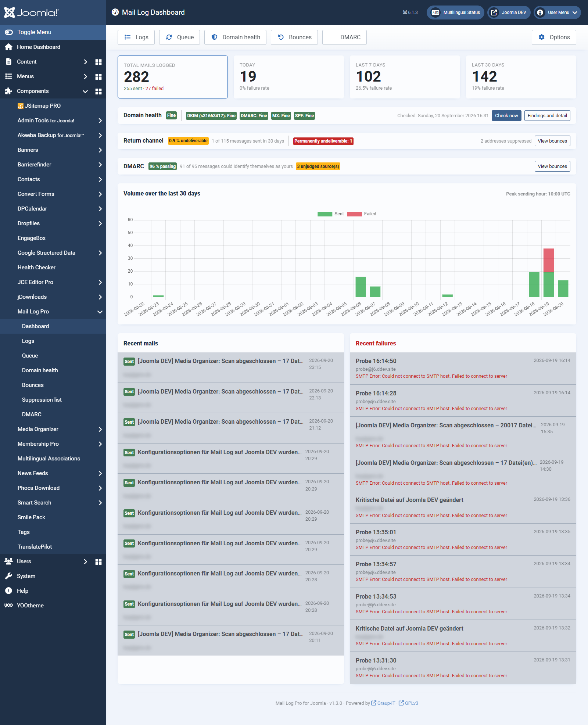This screenshot has height=725, width=588.
Task: Click the Check now button
Action: (506, 116)
